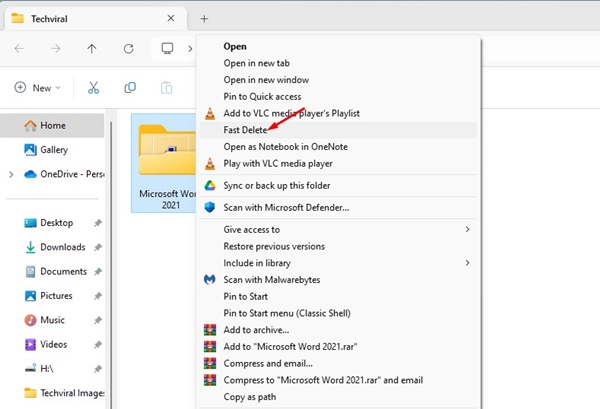Viewport: 600px width, 409px height.
Task: Click the Paste clipboard icon
Action: [x=166, y=88]
